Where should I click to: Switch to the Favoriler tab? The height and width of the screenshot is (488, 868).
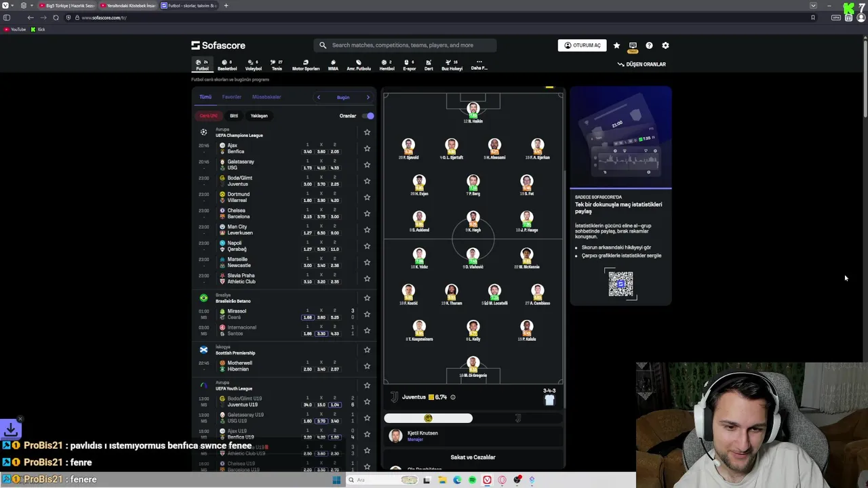click(232, 97)
